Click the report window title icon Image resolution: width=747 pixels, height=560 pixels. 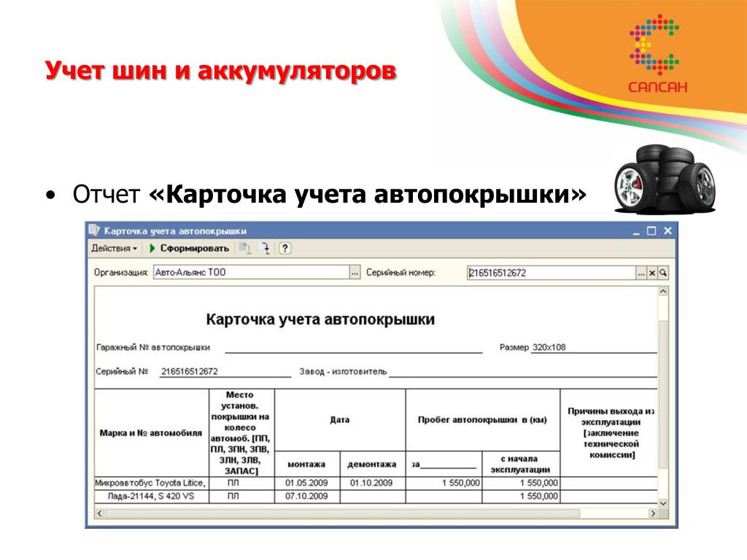[94, 230]
